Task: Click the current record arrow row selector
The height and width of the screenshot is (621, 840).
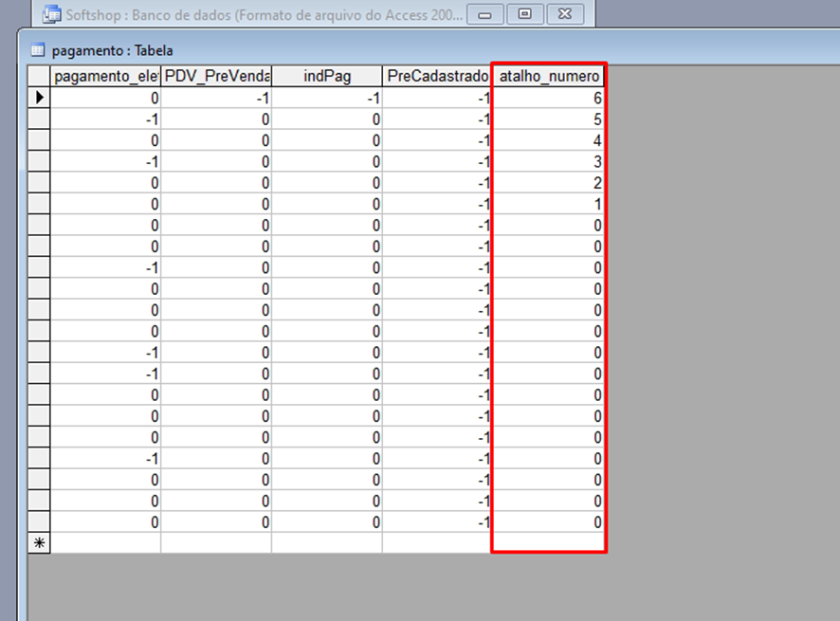Action: pyautogui.click(x=39, y=98)
